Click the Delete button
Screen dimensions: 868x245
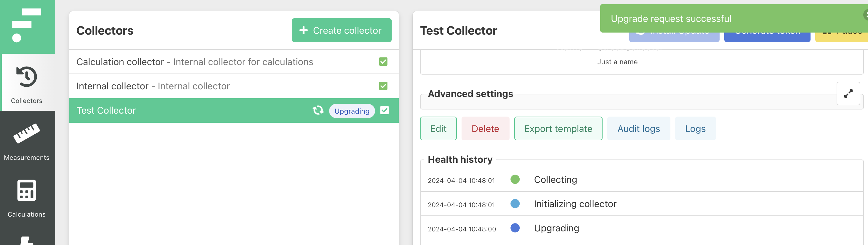pos(485,128)
